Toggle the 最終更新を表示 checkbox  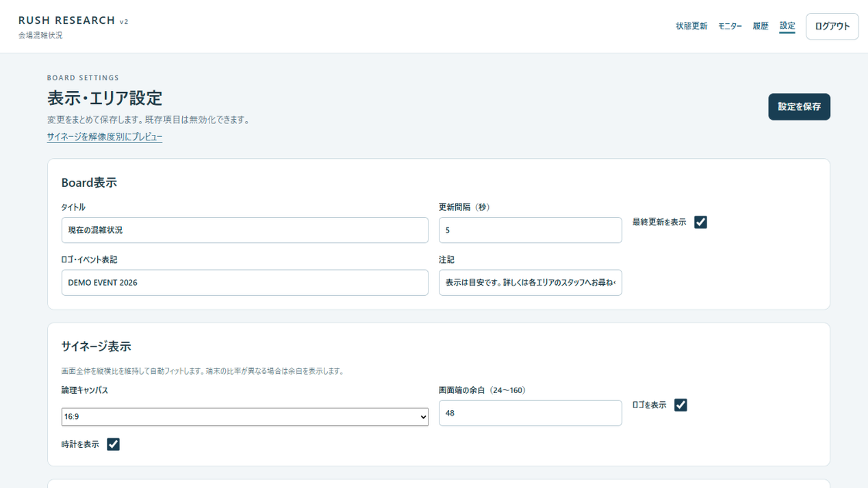700,222
